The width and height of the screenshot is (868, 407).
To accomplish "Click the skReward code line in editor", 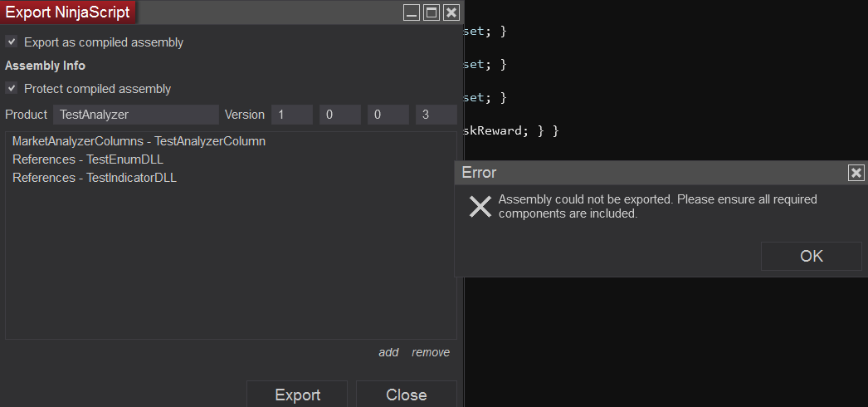I will (x=511, y=130).
